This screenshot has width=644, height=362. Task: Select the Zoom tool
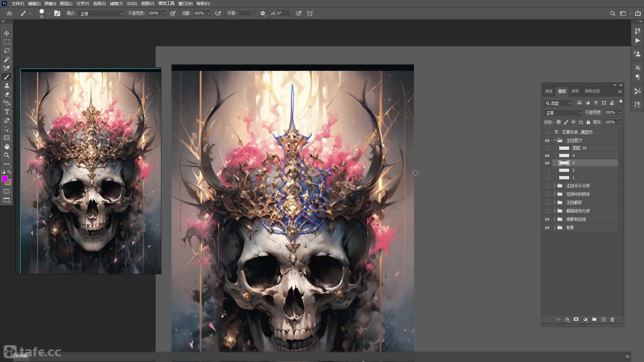7,156
